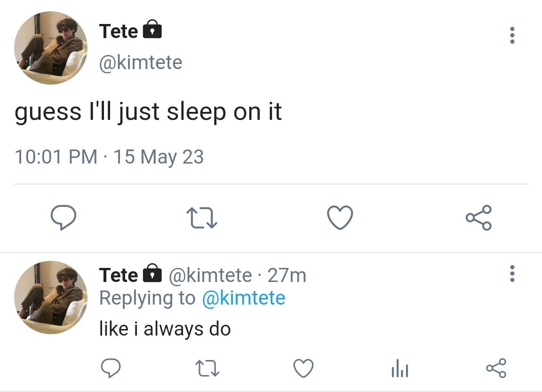The height and width of the screenshot is (392, 542).
Task: Open the 27m timestamp on the reply
Action: click(x=287, y=275)
